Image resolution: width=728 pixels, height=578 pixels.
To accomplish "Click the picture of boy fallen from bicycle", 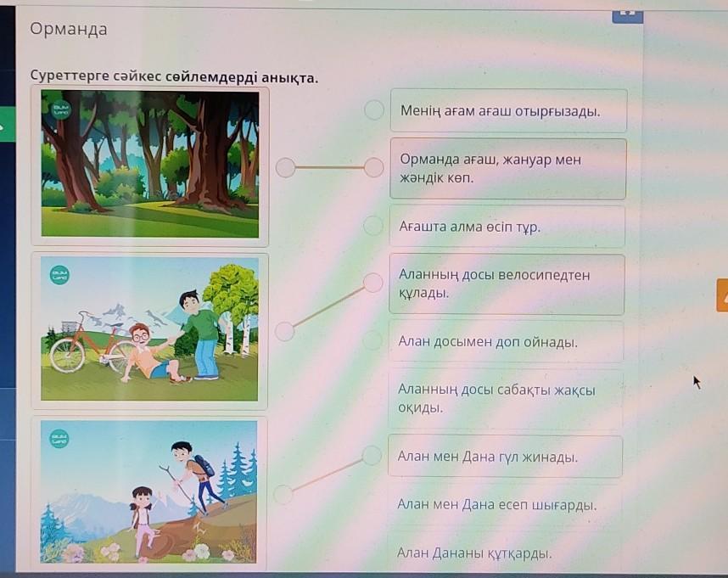I will [149, 328].
